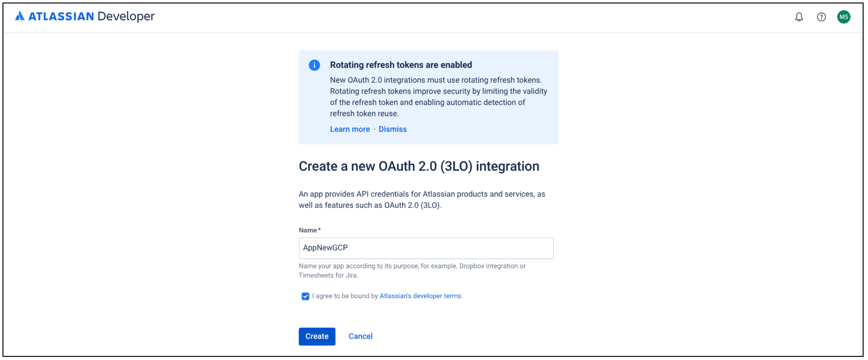This screenshot has height=360, width=868.
Task: Click the "Name" field label
Action: pyautogui.click(x=308, y=229)
